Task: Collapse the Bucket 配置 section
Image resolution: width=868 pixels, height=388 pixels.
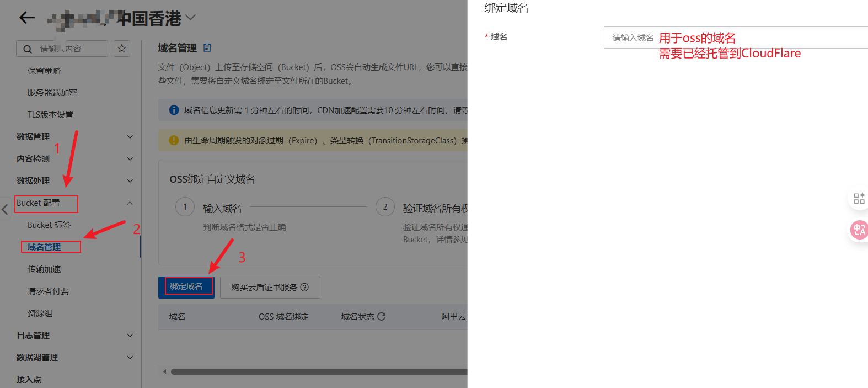Action: point(130,203)
